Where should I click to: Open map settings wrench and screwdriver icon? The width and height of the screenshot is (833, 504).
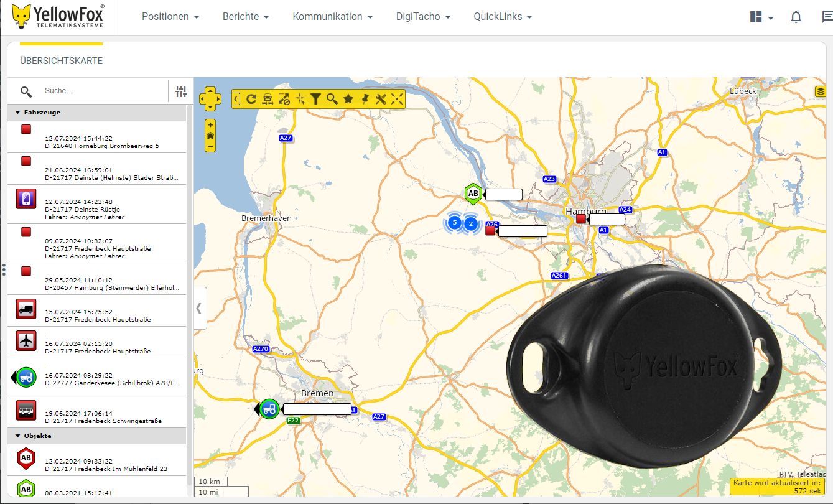(x=381, y=98)
